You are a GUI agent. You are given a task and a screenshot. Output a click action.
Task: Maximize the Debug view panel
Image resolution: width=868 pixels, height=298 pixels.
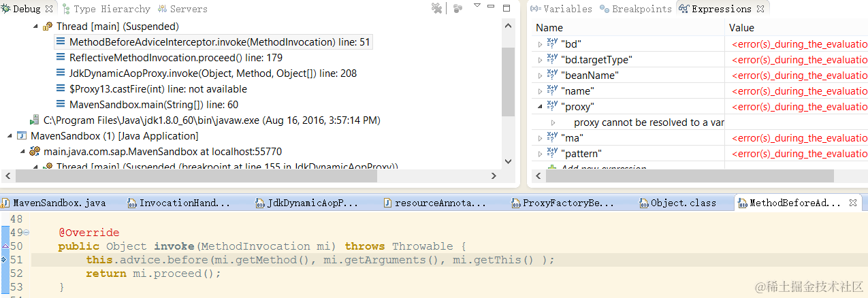pyautogui.click(x=507, y=8)
